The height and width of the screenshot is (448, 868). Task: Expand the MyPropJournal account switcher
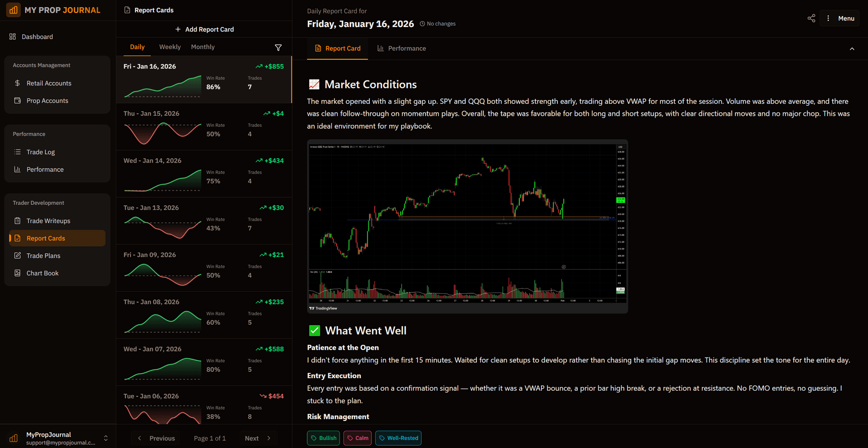click(105, 438)
